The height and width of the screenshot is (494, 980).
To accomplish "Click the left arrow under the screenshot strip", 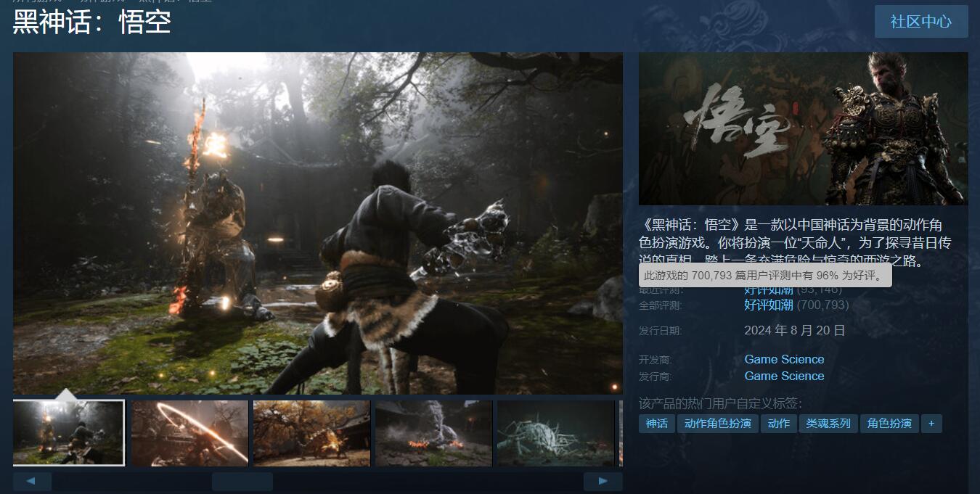I will click(32, 481).
